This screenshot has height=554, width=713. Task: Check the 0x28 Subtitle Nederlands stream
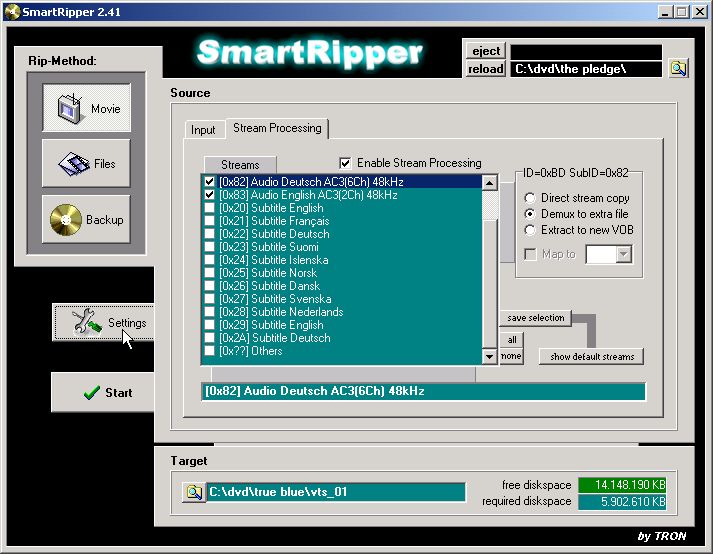pos(209,312)
